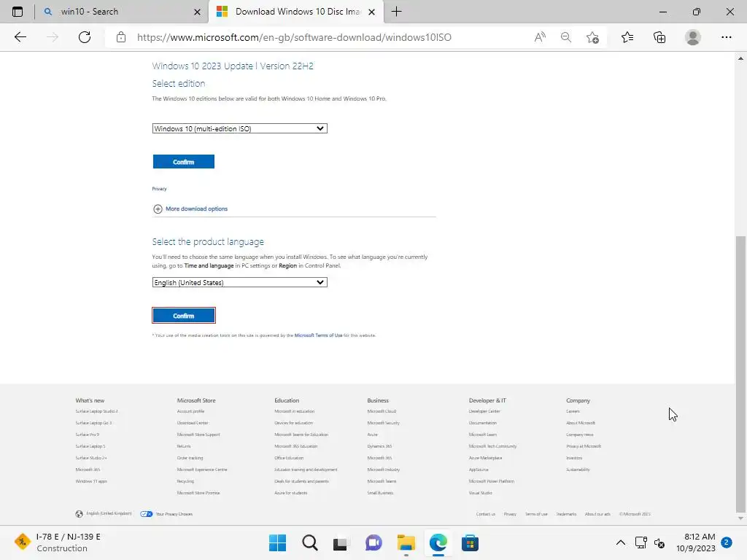The image size is (747, 560).
Task: Open Surface Pro 9 footer link
Action: 88,435
